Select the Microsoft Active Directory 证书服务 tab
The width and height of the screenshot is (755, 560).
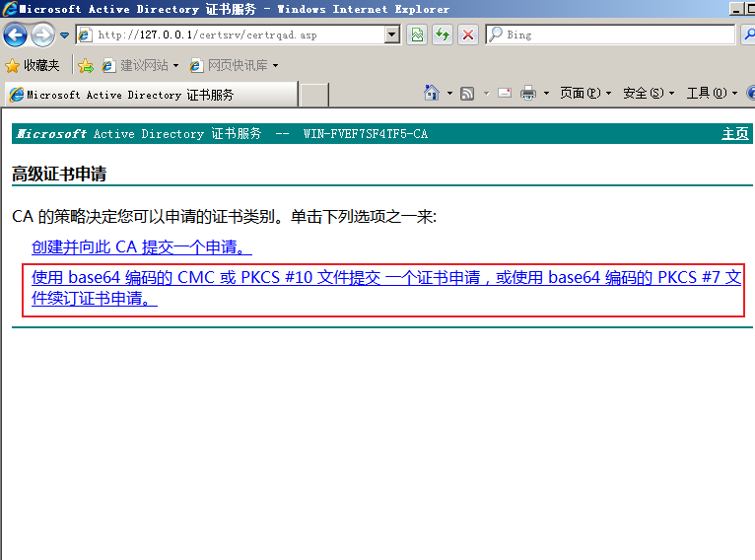151,95
